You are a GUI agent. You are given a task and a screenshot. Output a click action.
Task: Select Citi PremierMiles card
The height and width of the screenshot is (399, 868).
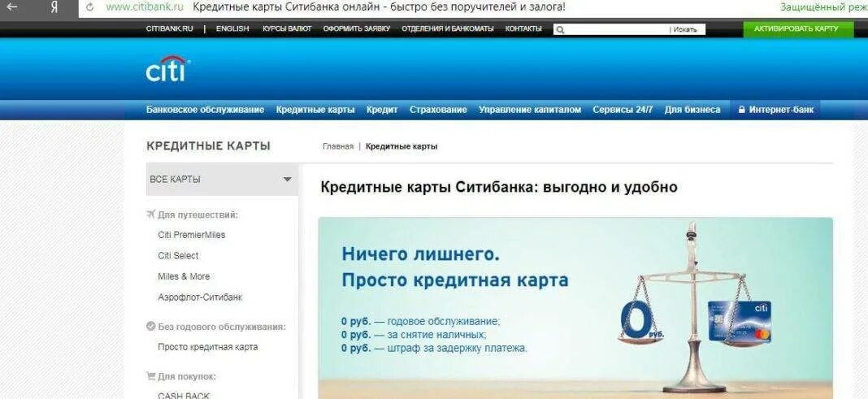tap(192, 235)
